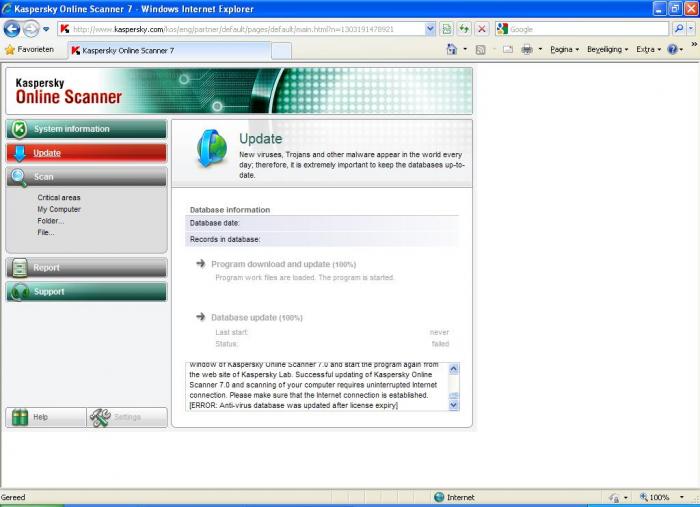Select the red Update section
700x507 pixels.
pos(87,153)
